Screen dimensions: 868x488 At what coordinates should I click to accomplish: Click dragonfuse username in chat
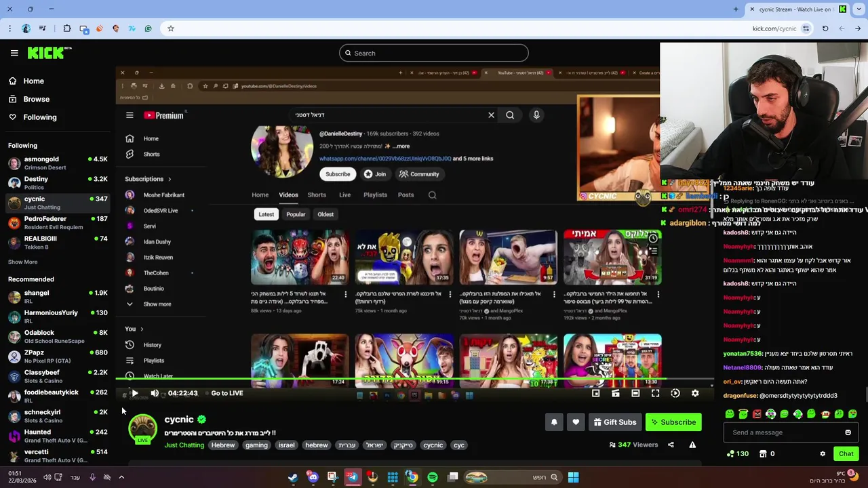click(x=739, y=396)
